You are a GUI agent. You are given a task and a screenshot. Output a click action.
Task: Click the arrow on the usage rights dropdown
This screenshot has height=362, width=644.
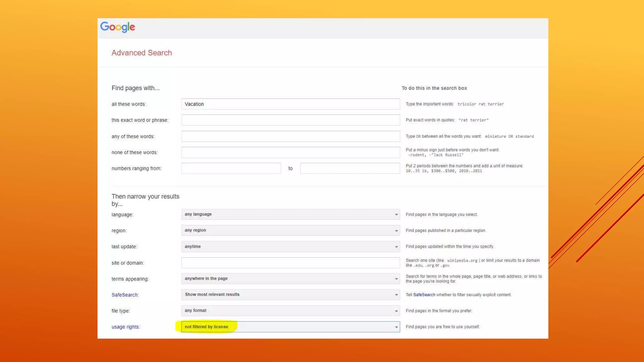pos(396,327)
